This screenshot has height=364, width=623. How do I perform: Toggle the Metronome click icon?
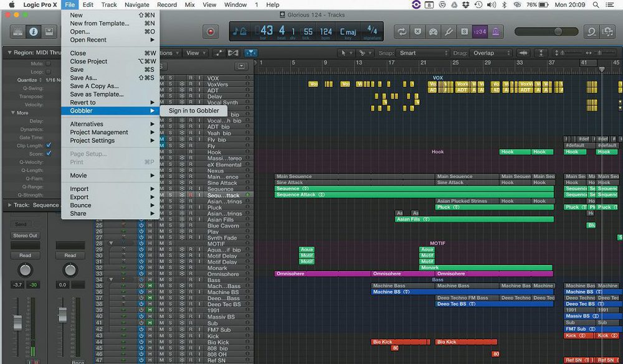click(x=495, y=32)
